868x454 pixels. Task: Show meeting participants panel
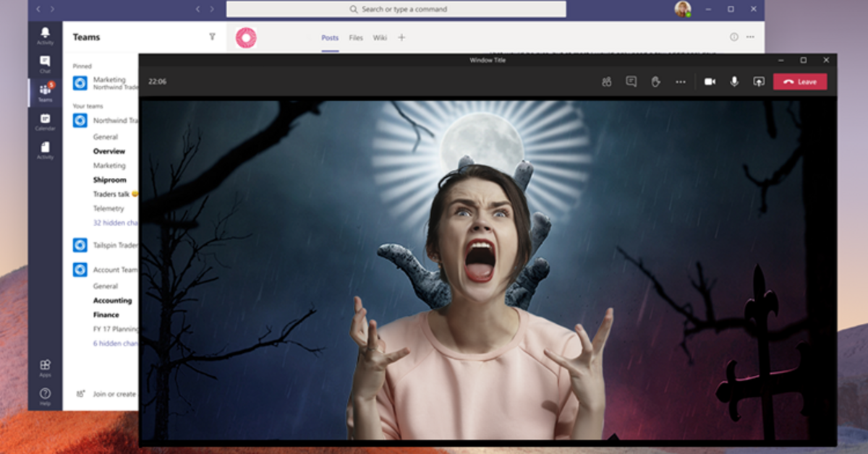point(606,82)
